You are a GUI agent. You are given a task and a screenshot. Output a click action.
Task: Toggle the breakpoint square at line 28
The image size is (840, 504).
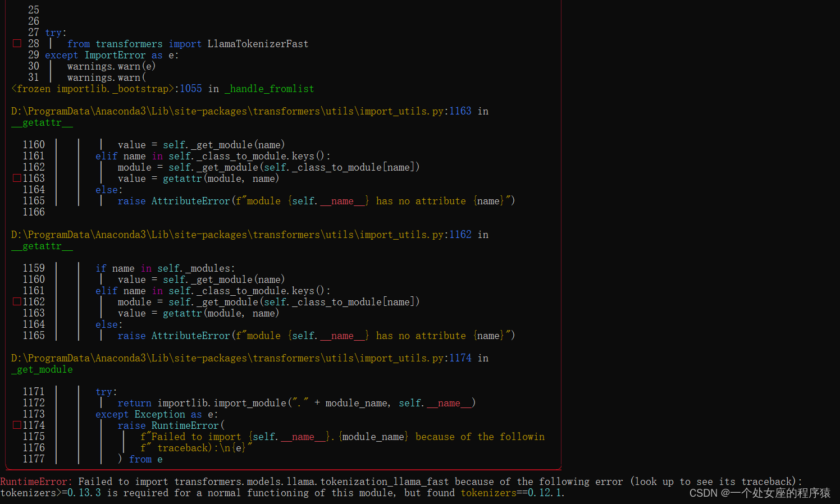(16, 43)
